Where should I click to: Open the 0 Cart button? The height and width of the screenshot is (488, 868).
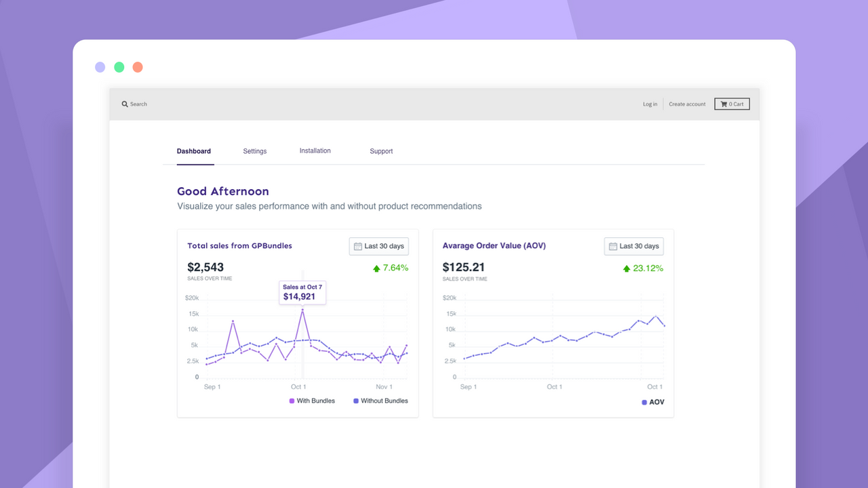732,104
